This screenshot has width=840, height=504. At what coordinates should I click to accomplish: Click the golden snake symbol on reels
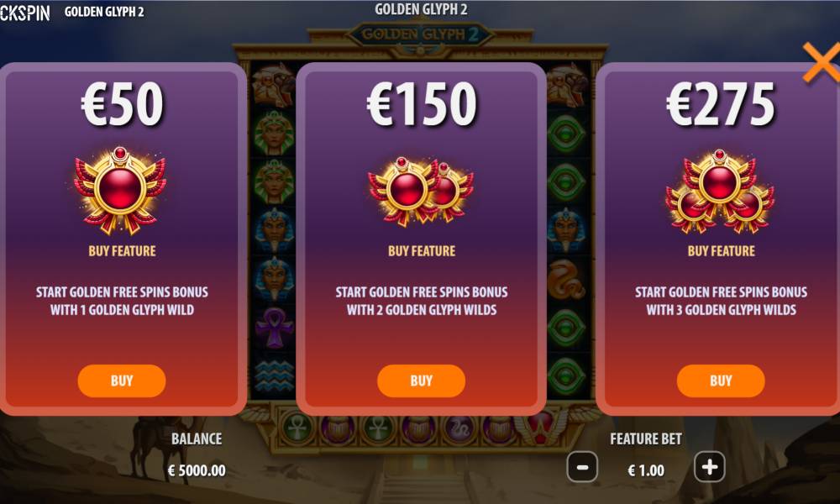(566, 279)
